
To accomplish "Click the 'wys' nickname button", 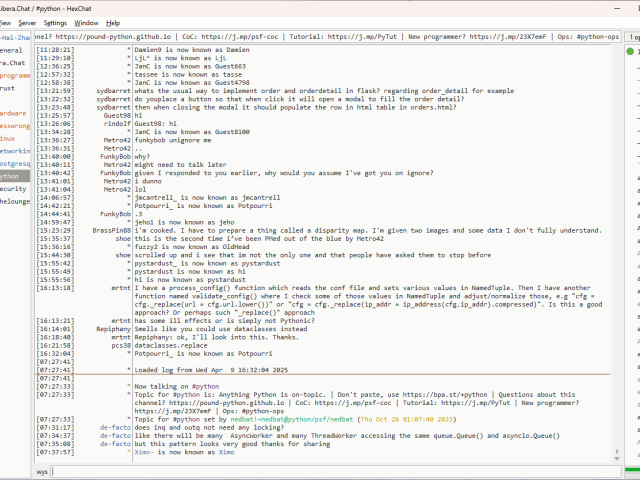I will [42, 471].
